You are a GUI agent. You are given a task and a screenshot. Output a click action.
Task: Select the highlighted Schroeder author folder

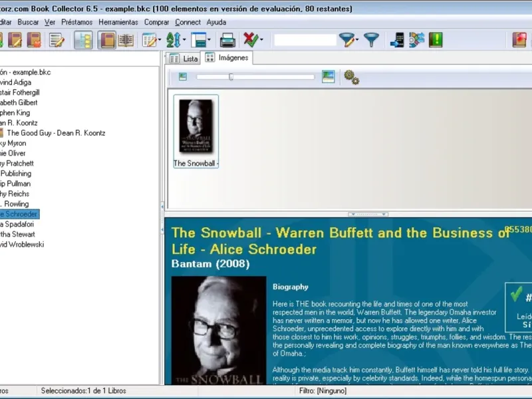tap(19, 214)
